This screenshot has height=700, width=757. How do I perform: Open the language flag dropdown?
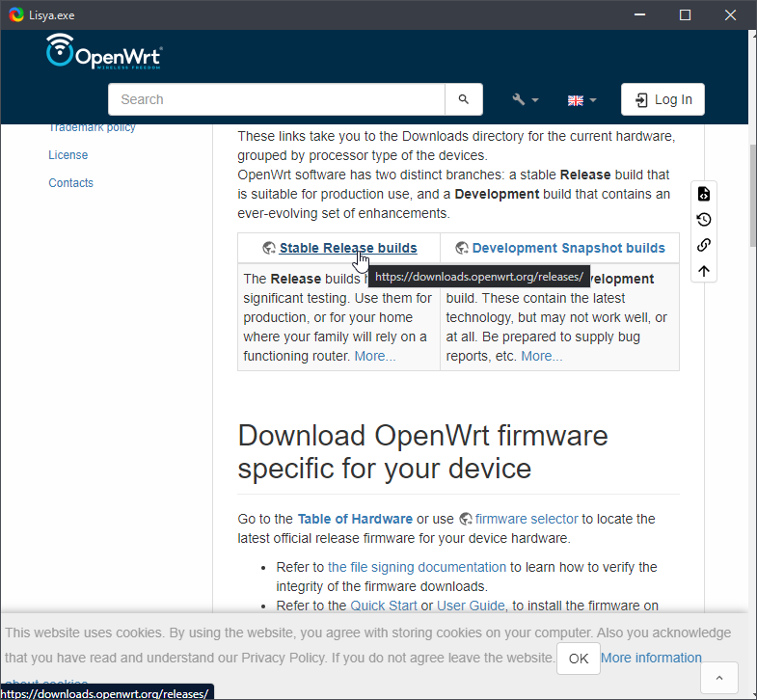[581, 100]
